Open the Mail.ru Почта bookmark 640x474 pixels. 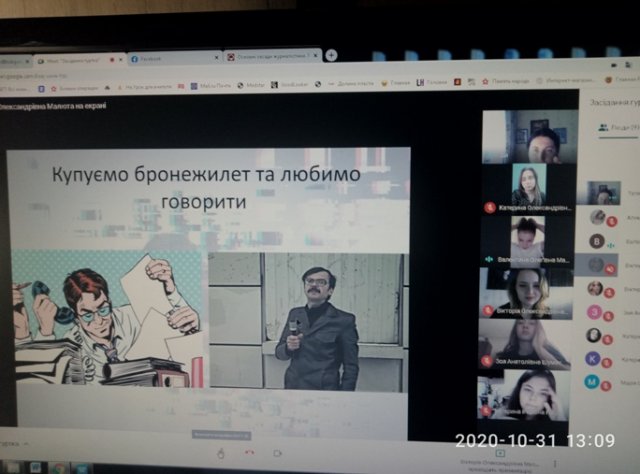click(211, 86)
